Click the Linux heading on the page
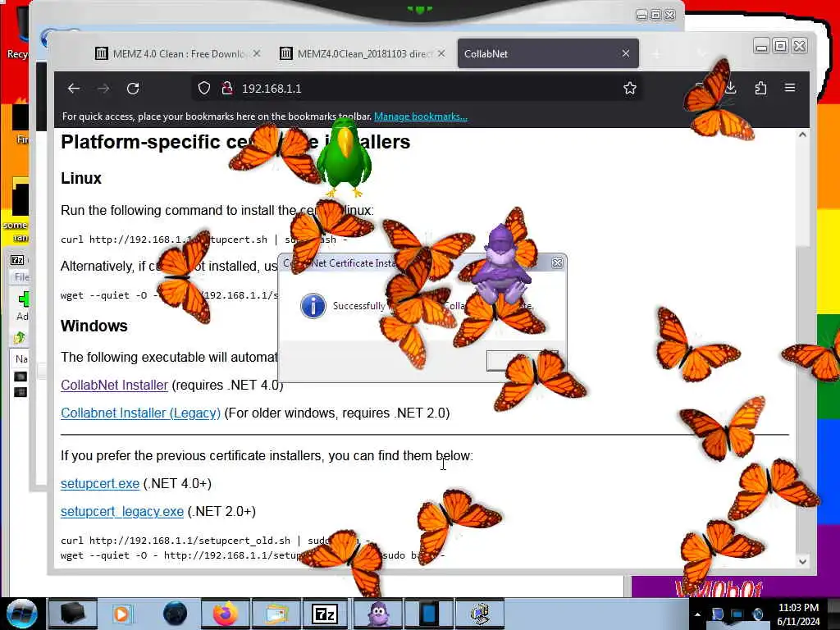The width and height of the screenshot is (840, 630). [x=81, y=178]
